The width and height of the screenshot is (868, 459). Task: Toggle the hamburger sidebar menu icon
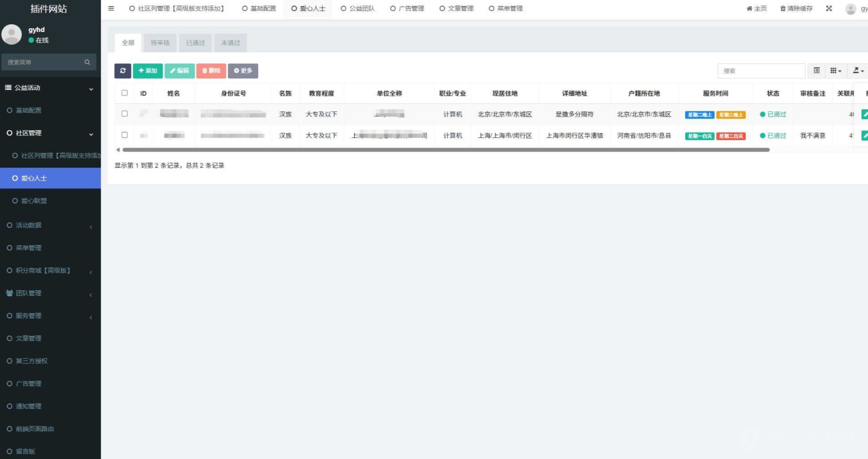(x=111, y=8)
